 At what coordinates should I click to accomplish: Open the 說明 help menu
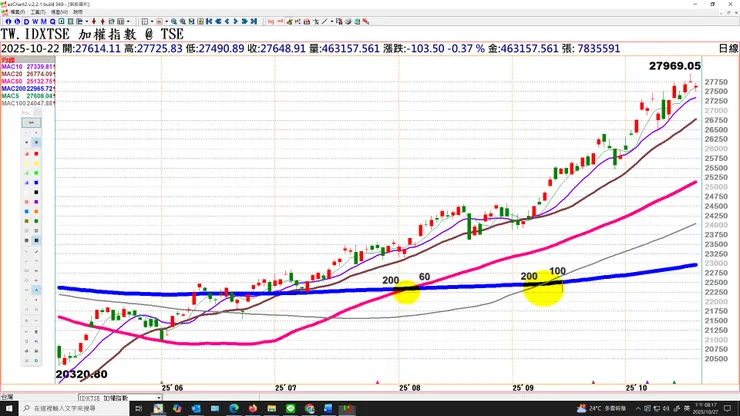78,12
